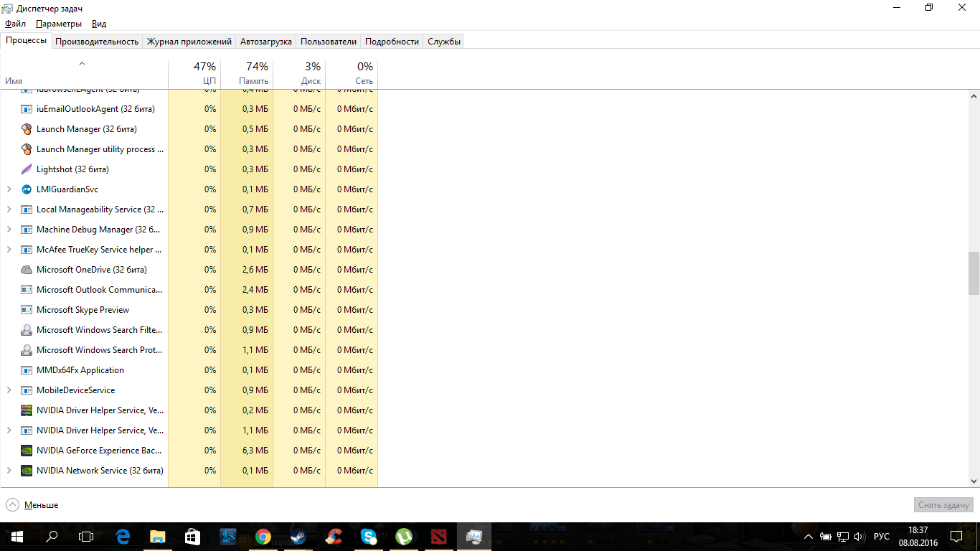Viewport: 980px width, 551px height.
Task: Switch to Dota 2 in taskbar
Action: coord(439,536)
